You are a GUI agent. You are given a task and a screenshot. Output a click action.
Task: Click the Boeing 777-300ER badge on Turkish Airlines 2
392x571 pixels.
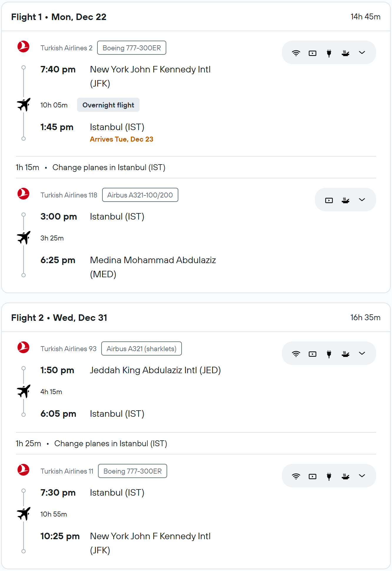pos(132,48)
